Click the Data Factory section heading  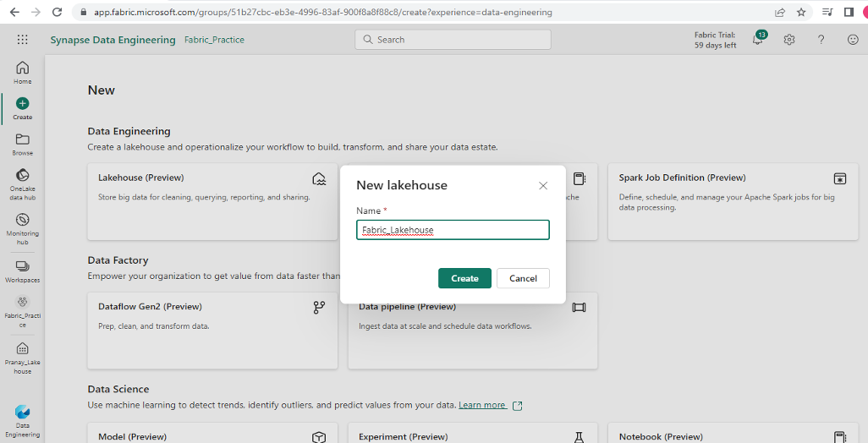[x=118, y=260]
